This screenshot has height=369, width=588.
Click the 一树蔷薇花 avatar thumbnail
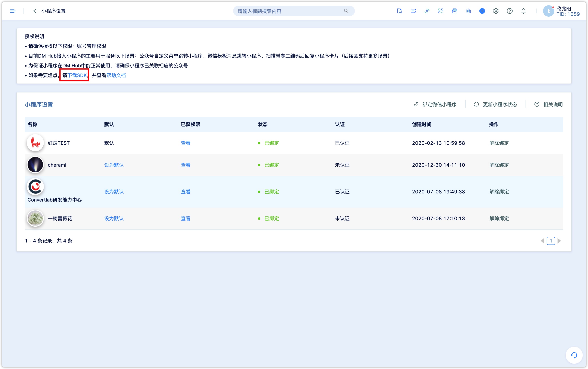click(35, 218)
